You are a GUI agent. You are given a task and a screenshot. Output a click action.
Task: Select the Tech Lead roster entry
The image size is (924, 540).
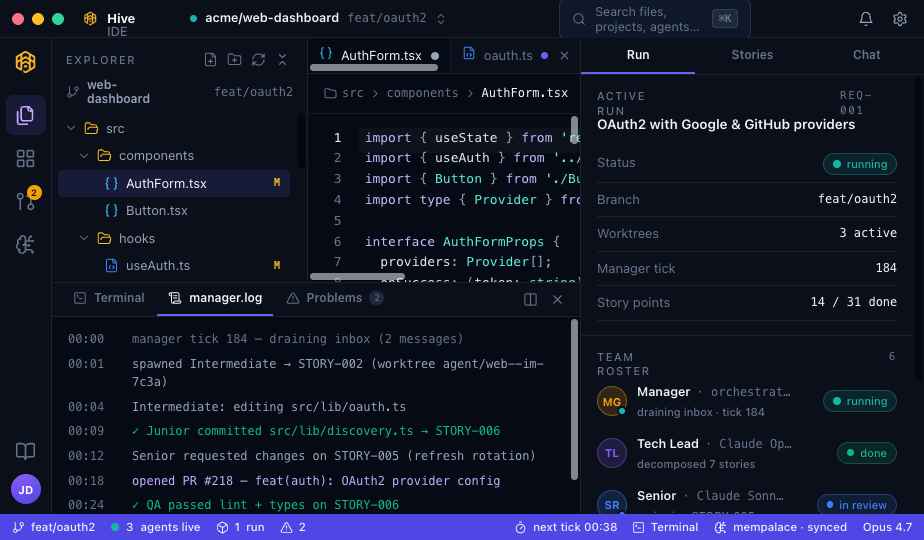click(x=747, y=453)
